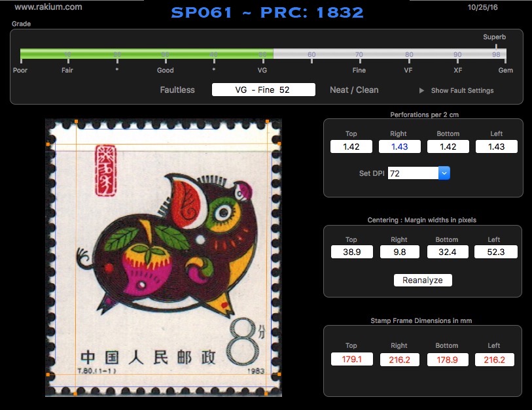532x410 pixels.
Task: Click the date 10/25/16
Action: tap(482, 7)
